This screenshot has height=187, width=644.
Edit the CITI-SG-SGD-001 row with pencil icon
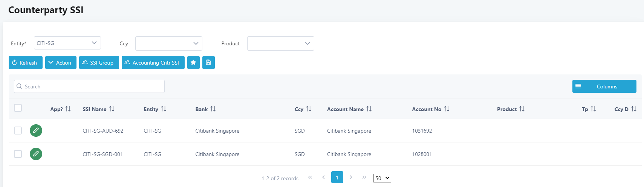pos(36,154)
